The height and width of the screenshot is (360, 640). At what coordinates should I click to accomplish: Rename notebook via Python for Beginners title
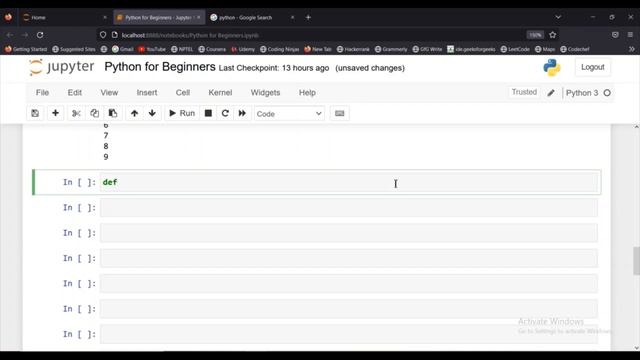[x=160, y=67]
